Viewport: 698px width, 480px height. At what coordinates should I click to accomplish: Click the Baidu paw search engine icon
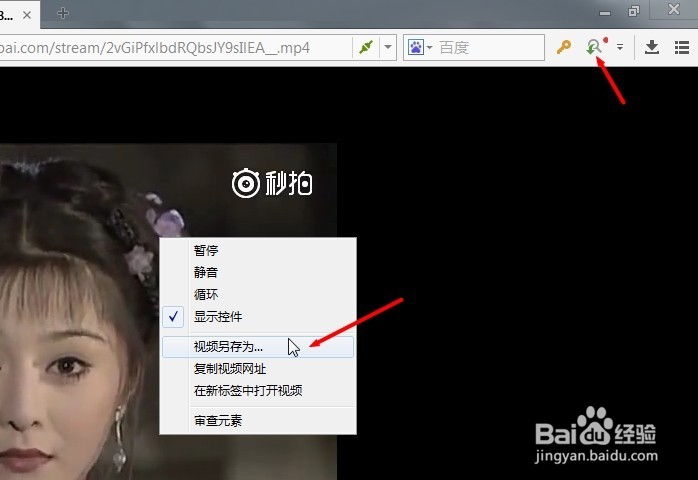coord(416,47)
